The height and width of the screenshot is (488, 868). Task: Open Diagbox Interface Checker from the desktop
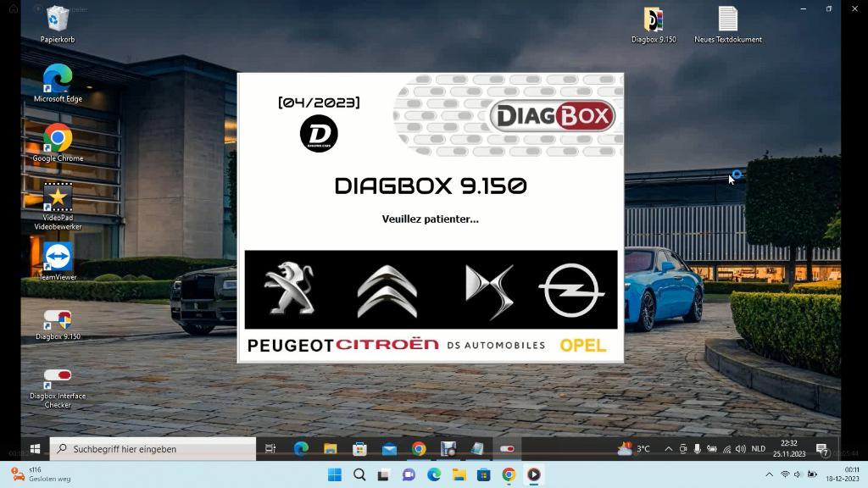coord(56,375)
